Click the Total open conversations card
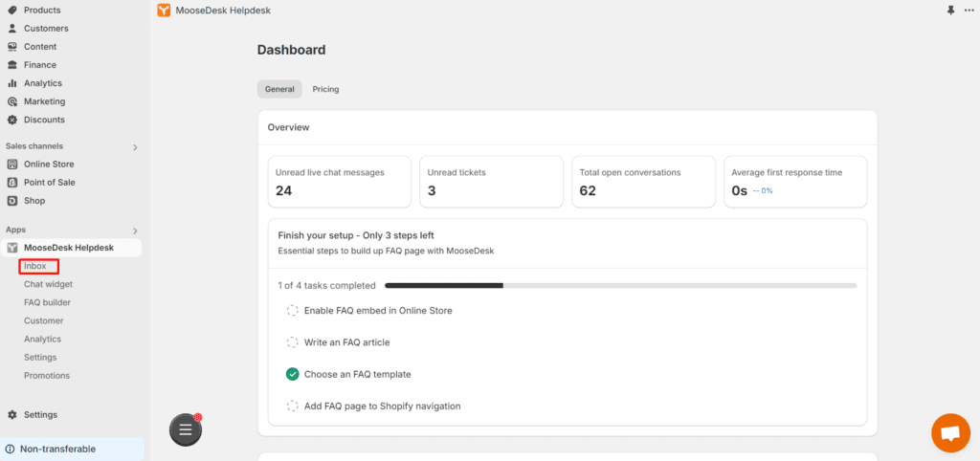This screenshot has width=980, height=461. coord(644,182)
